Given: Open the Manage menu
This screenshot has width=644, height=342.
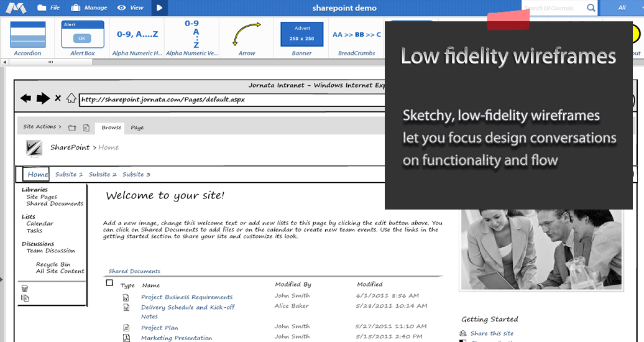Looking at the screenshot, I should 89,8.
